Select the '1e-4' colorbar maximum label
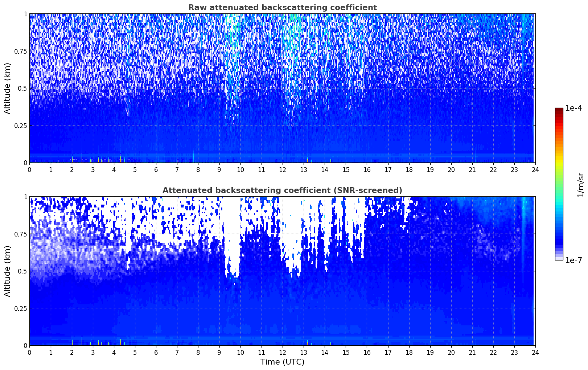 click(573, 108)
